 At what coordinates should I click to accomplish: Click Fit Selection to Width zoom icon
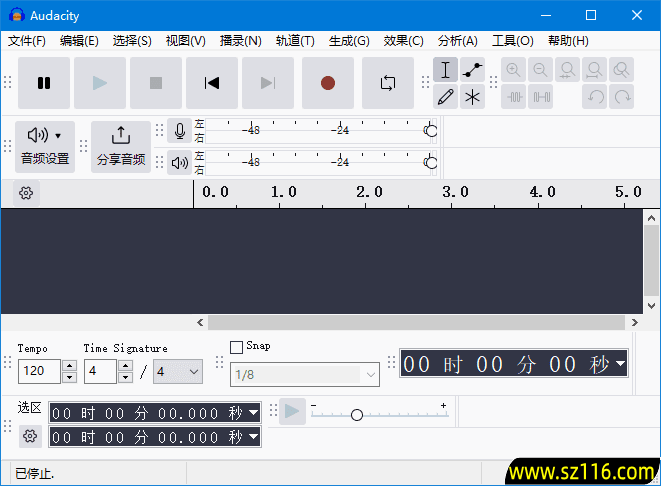coord(567,70)
